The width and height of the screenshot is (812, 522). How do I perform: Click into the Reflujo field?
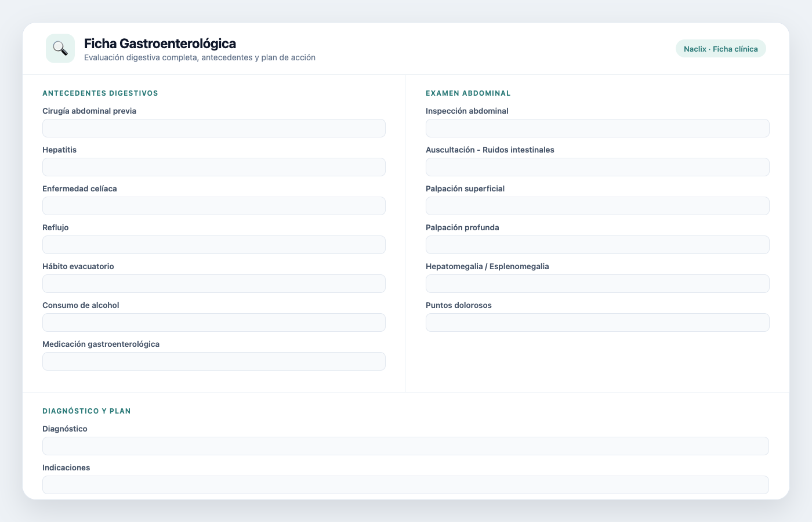click(x=214, y=245)
